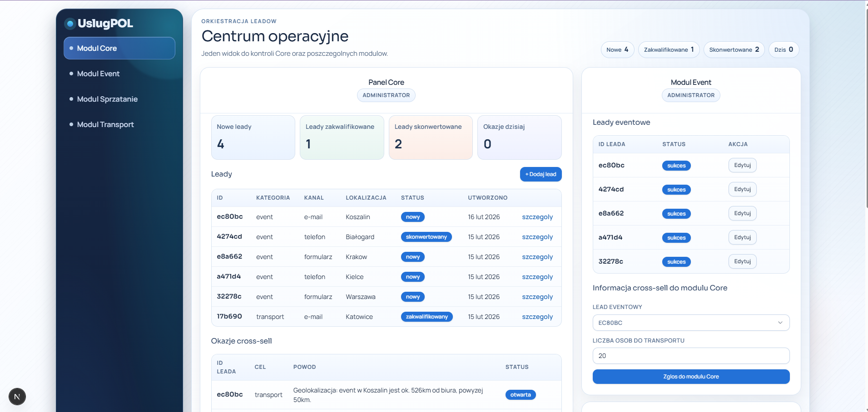Open szczegoly for lead ec80bc
The width and height of the screenshot is (868, 412).
pos(537,217)
